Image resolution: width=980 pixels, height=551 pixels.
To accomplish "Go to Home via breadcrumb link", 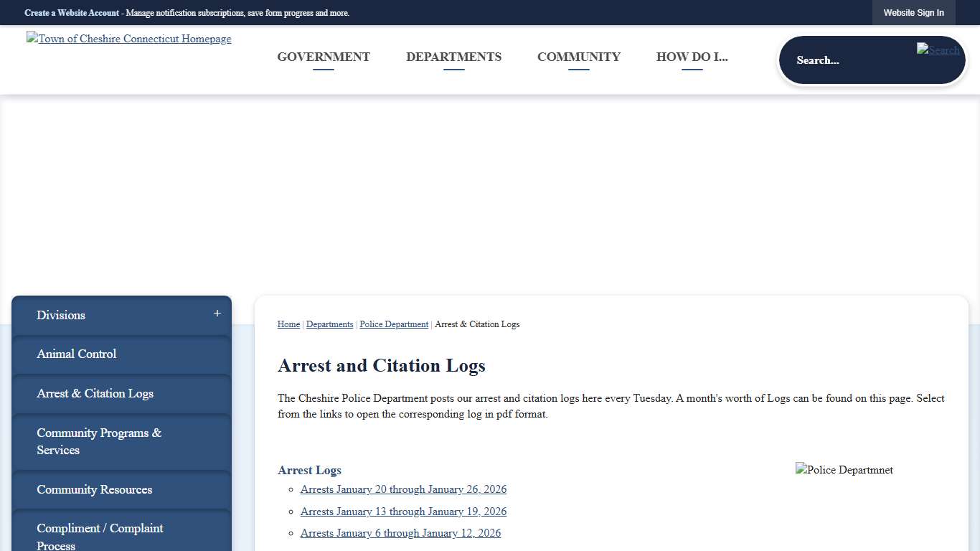I will click(288, 324).
